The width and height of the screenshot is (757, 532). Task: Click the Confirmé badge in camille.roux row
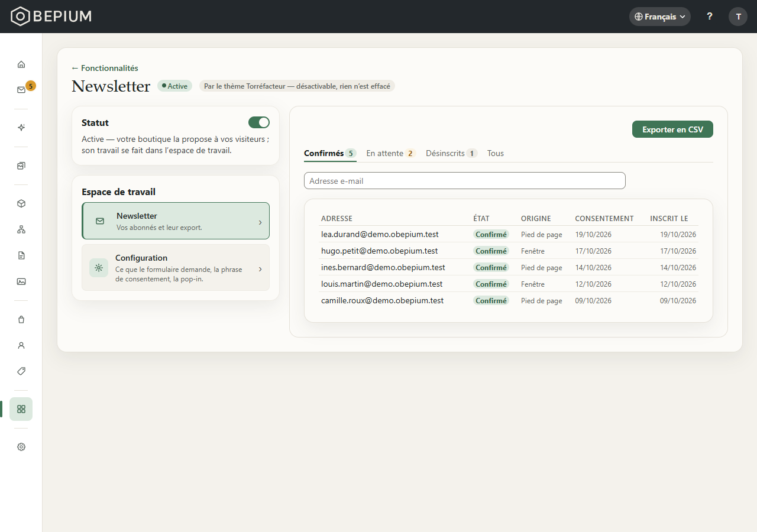(491, 300)
